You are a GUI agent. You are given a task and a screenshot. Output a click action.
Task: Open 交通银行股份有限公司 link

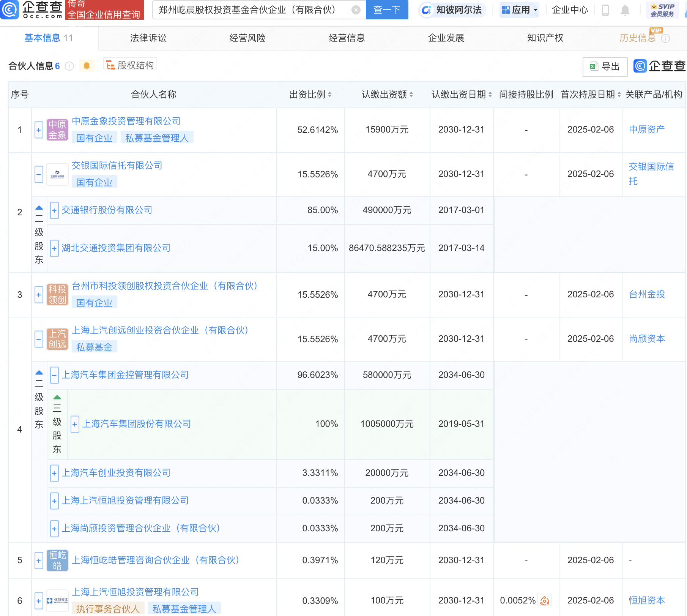click(107, 210)
